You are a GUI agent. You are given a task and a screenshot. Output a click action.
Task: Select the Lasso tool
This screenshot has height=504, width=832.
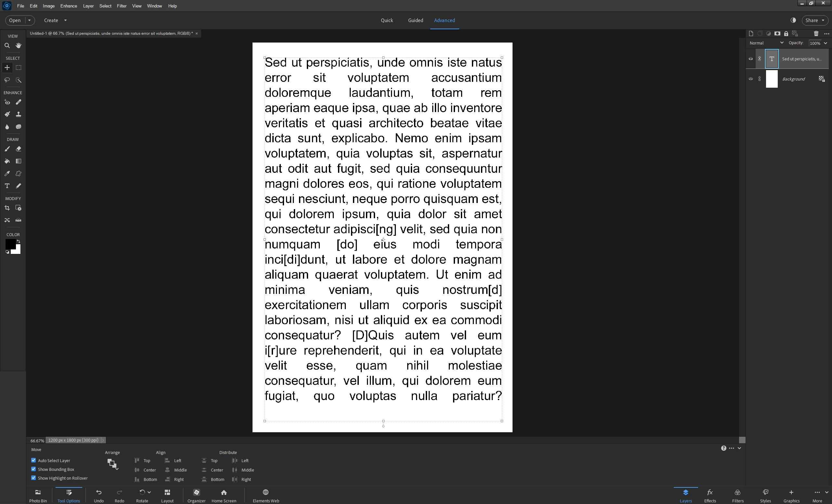point(7,80)
